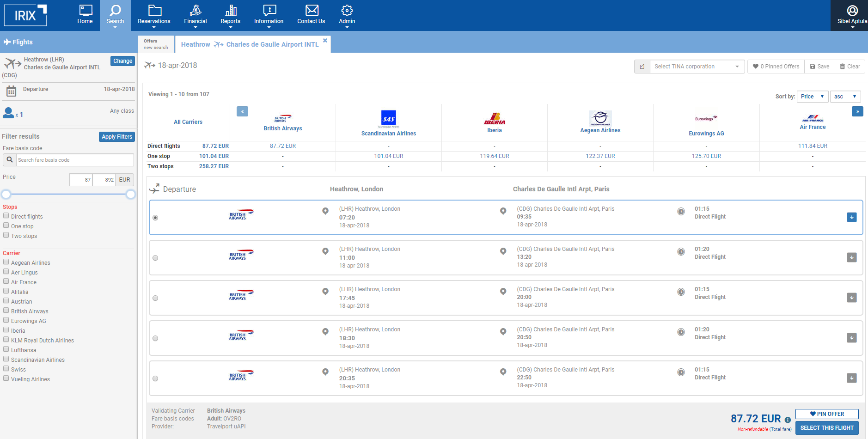
Task: Close the Heathrow to Charles de Gaulle tab
Action: (325, 41)
